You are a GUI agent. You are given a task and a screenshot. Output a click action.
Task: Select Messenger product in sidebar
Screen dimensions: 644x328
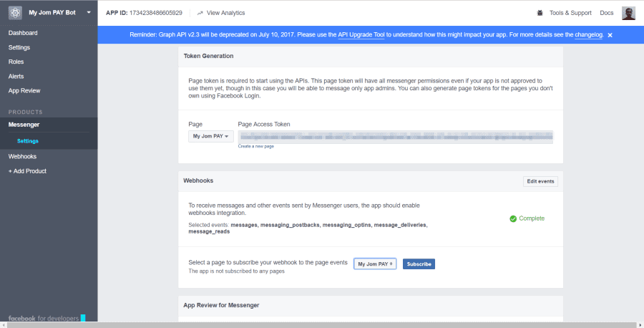click(x=24, y=125)
